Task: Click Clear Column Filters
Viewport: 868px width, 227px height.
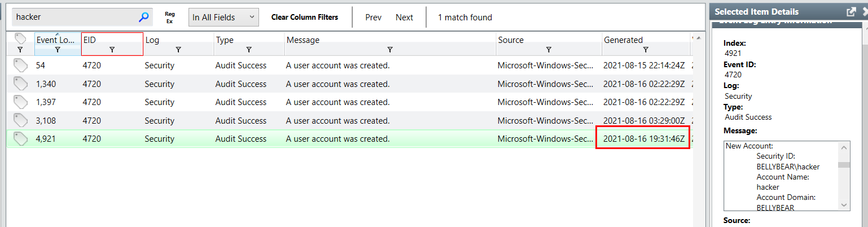Action: tap(305, 18)
